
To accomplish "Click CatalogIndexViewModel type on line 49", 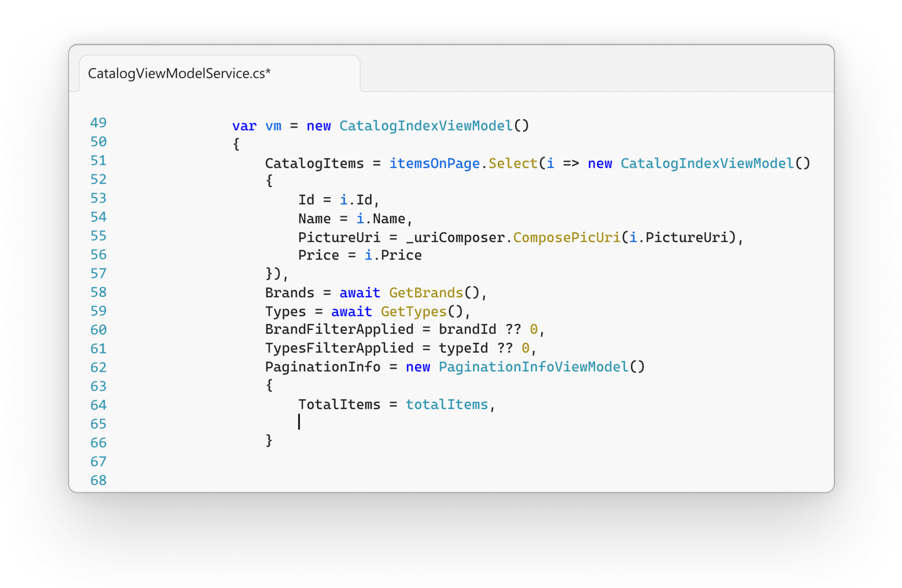I will coord(426,126).
